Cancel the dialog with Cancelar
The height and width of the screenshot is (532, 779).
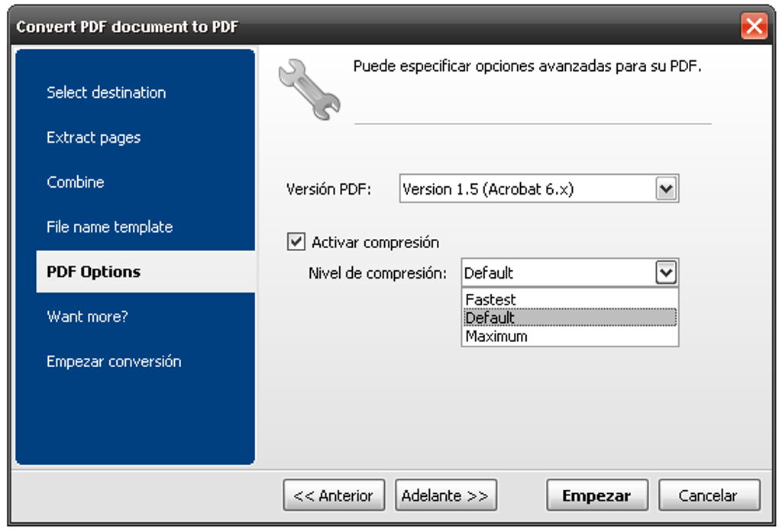[x=708, y=495]
